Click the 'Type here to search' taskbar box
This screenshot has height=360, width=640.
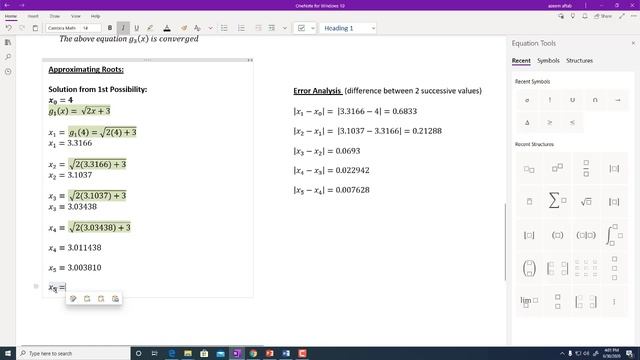coord(73,353)
